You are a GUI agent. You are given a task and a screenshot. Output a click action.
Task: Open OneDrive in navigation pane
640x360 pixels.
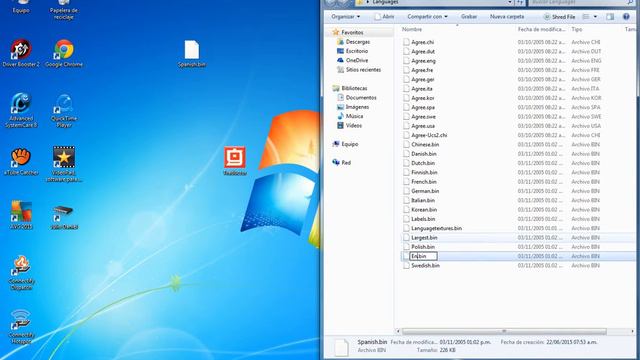pos(353,60)
